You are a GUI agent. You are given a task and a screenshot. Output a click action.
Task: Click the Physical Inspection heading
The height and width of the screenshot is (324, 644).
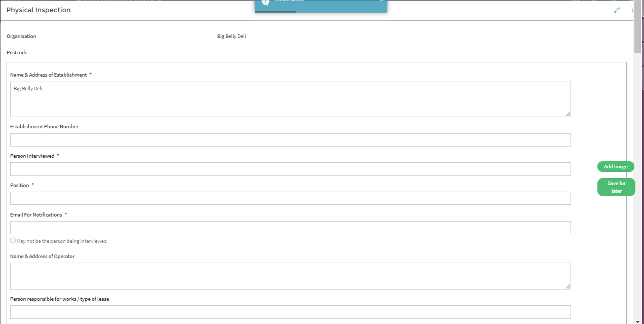39,10
